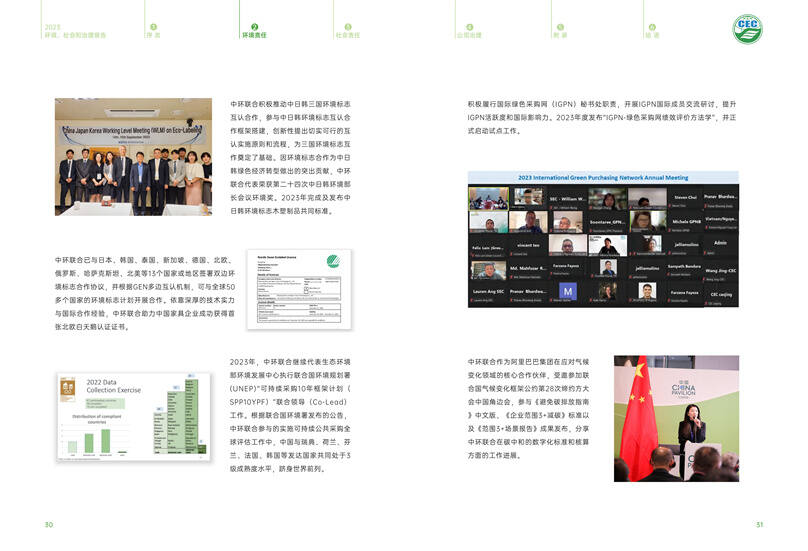
Task: Click the number 3 circle above 社会责任
Action: point(348,27)
